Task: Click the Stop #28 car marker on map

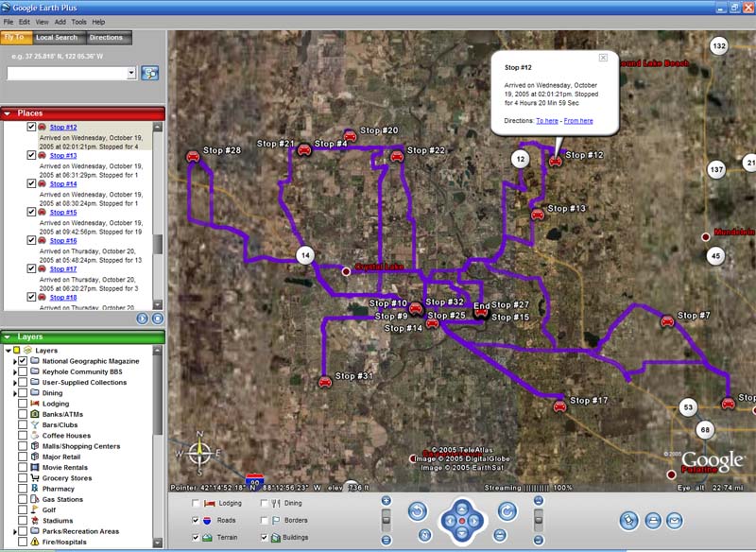Action: point(193,156)
